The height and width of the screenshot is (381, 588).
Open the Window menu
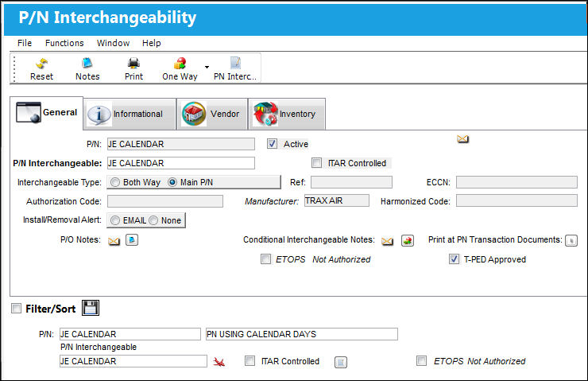tap(114, 43)
